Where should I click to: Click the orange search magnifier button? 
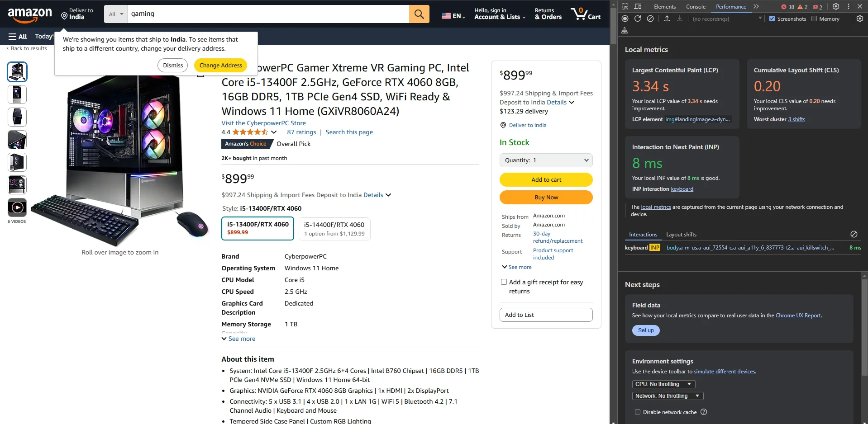(x=419, y=14)
